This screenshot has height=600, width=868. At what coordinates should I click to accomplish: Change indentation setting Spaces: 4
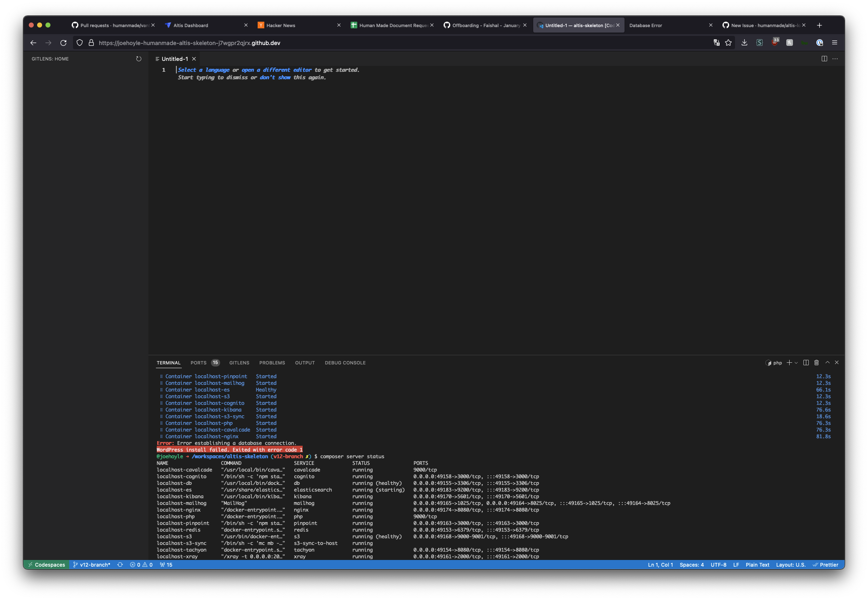coord(692,565)
